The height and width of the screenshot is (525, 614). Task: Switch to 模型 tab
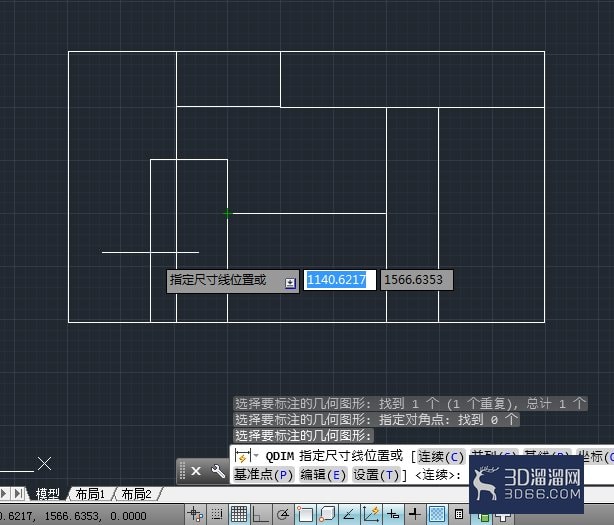click(47, 494)
